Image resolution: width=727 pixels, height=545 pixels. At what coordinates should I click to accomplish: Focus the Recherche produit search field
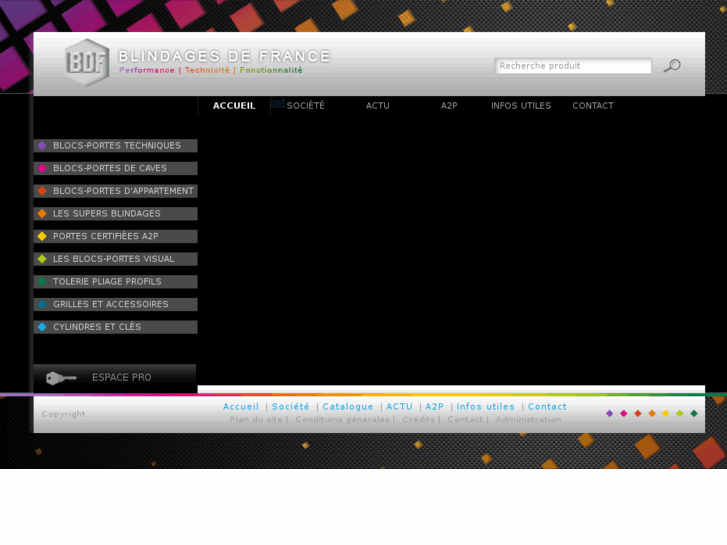[573, 66]
